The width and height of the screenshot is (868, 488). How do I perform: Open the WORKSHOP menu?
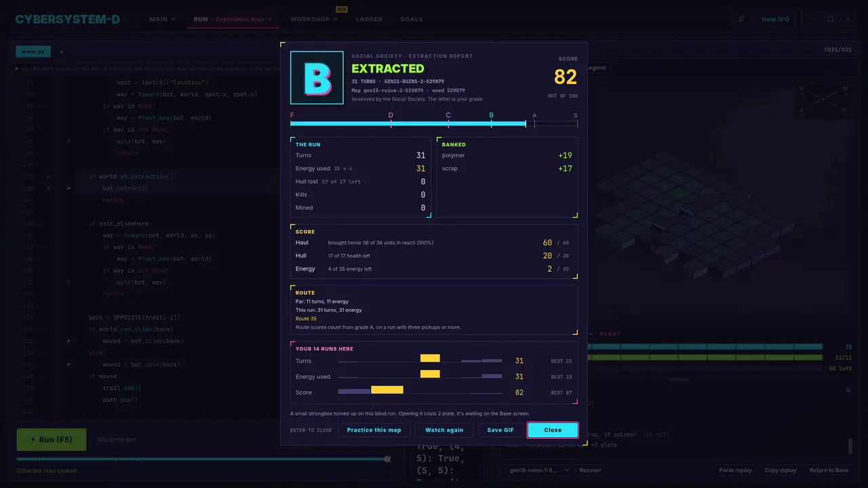coord(314,19)
